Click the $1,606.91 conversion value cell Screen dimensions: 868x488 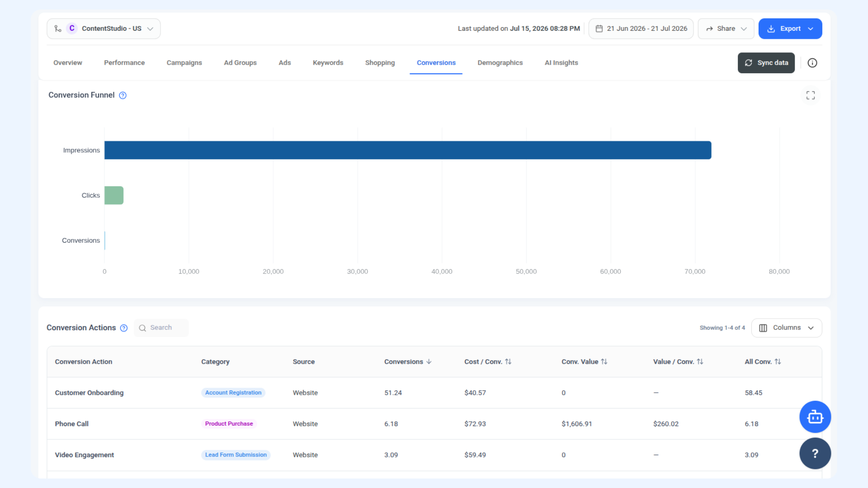click(x=576, y=424)
